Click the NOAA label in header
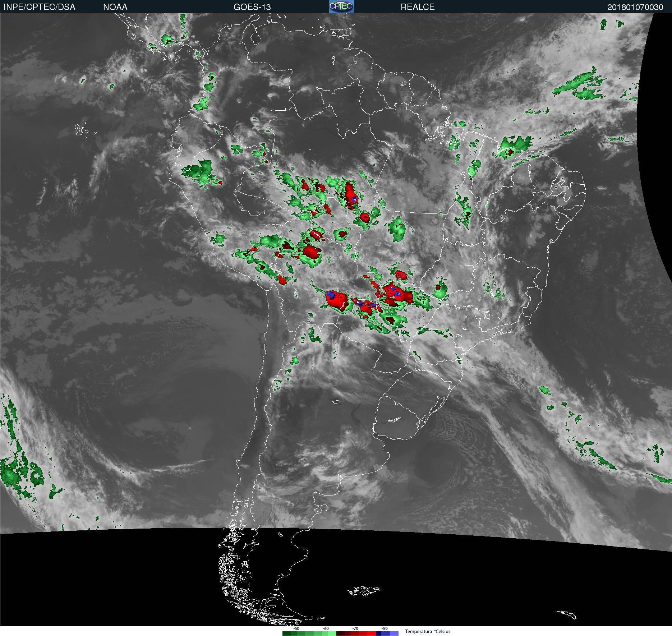Image resolution: width=672 pixels, height=636 pixels. click(115, 7)
